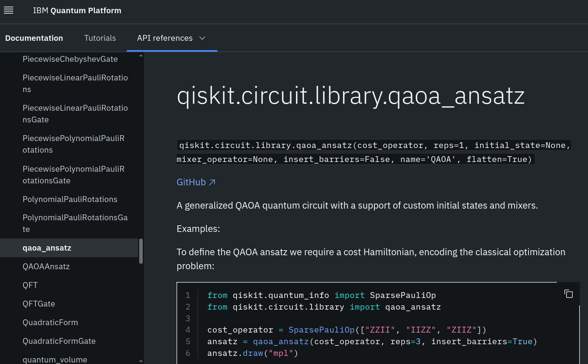Open the QuadraticFormGate sidebar entry
Viewport: 588px width, 364px height.
59,341
